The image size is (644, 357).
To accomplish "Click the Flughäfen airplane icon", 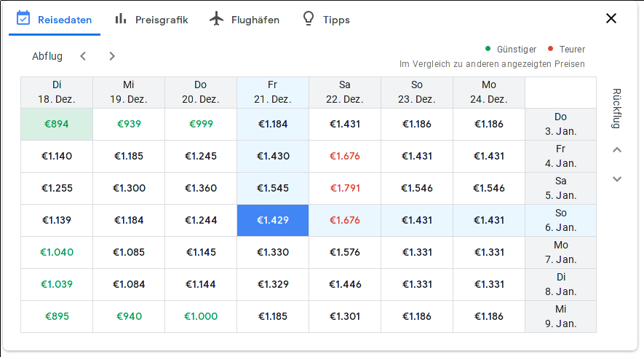I will pos(216,18).
